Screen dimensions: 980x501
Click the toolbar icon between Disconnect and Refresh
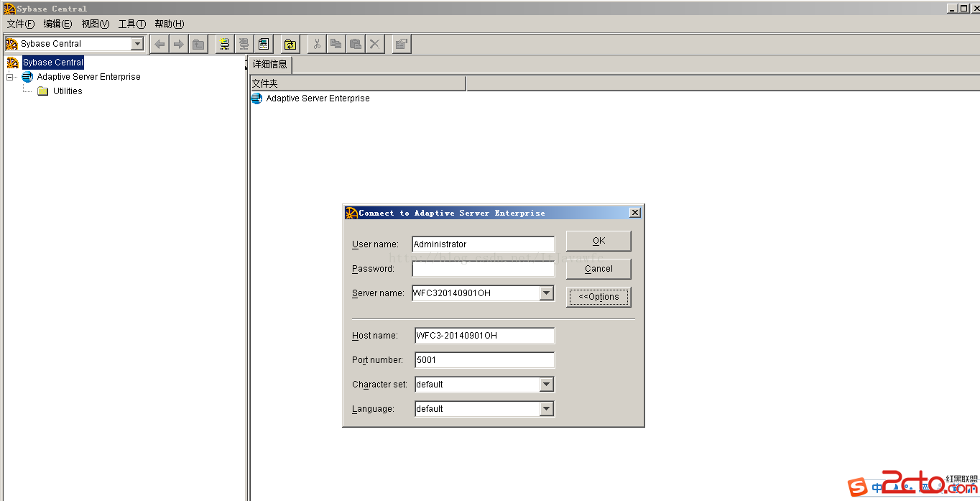[x=264, y=44]
